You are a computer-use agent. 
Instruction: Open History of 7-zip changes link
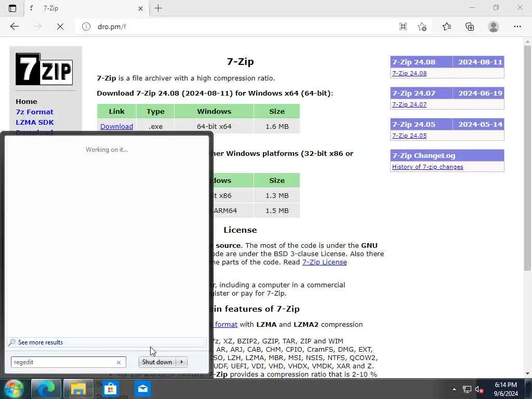428,167
